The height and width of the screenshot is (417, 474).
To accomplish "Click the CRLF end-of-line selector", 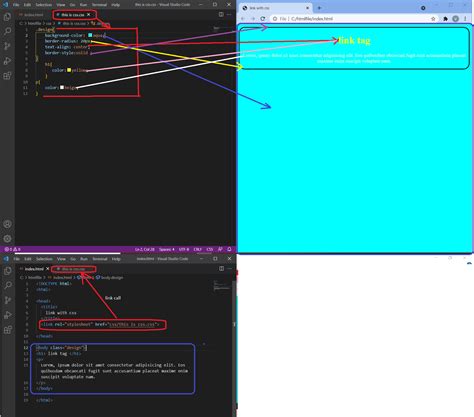I will pyautogui.click(x=198, y=249).
